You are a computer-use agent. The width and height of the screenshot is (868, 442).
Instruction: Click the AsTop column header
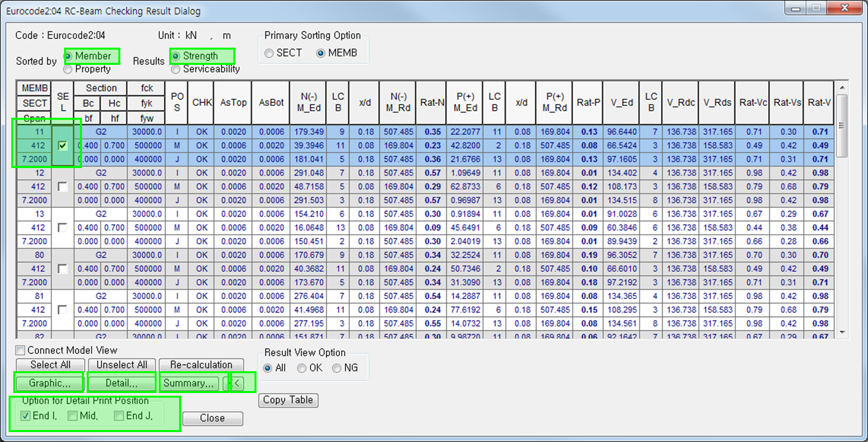point(233,103)
